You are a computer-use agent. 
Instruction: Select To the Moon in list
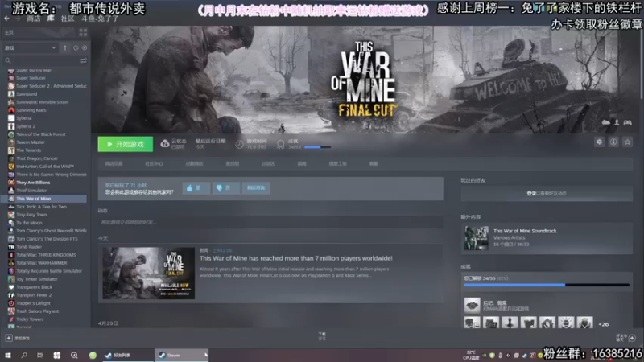coord(29,223)
